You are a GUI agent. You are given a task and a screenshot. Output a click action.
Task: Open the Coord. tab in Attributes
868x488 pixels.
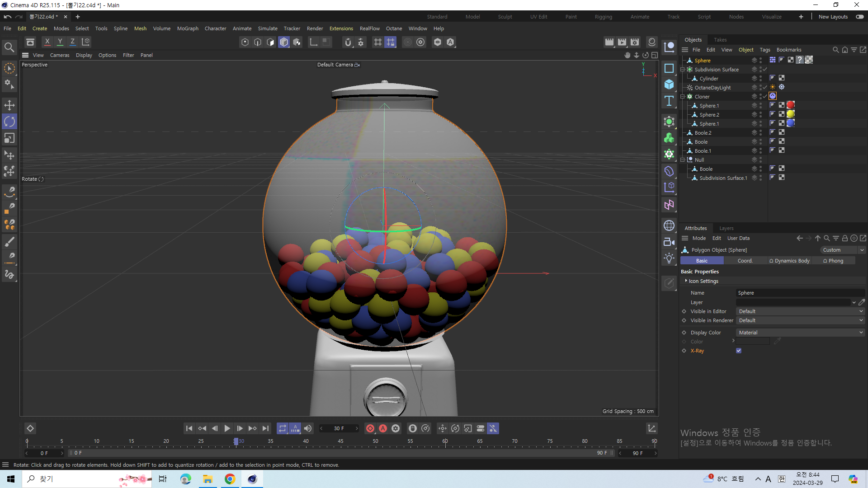(x=745, y=261)
